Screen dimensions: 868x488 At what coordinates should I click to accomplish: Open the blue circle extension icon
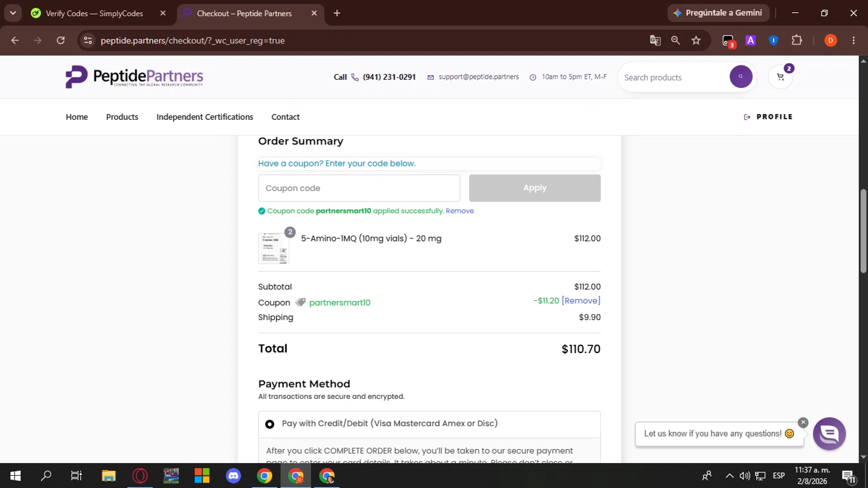click(773, 41)
